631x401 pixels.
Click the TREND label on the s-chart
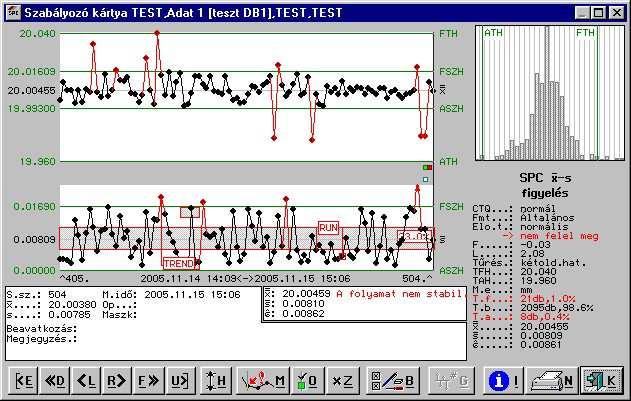179,264
